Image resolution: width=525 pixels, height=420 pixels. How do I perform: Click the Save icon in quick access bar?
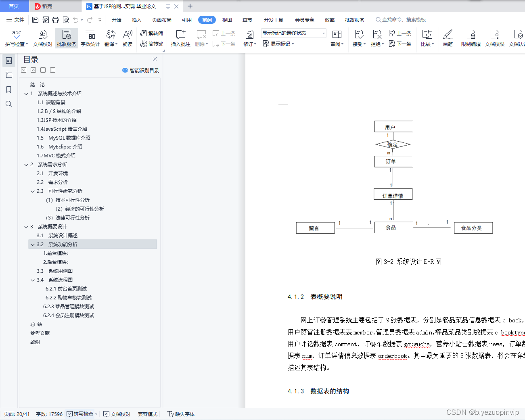(x=35, y=20)
